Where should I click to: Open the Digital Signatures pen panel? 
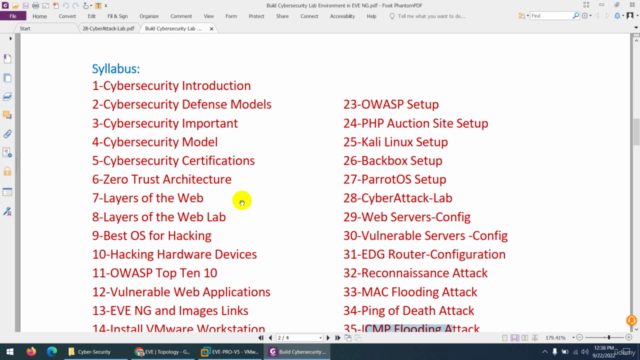(7, 211)
